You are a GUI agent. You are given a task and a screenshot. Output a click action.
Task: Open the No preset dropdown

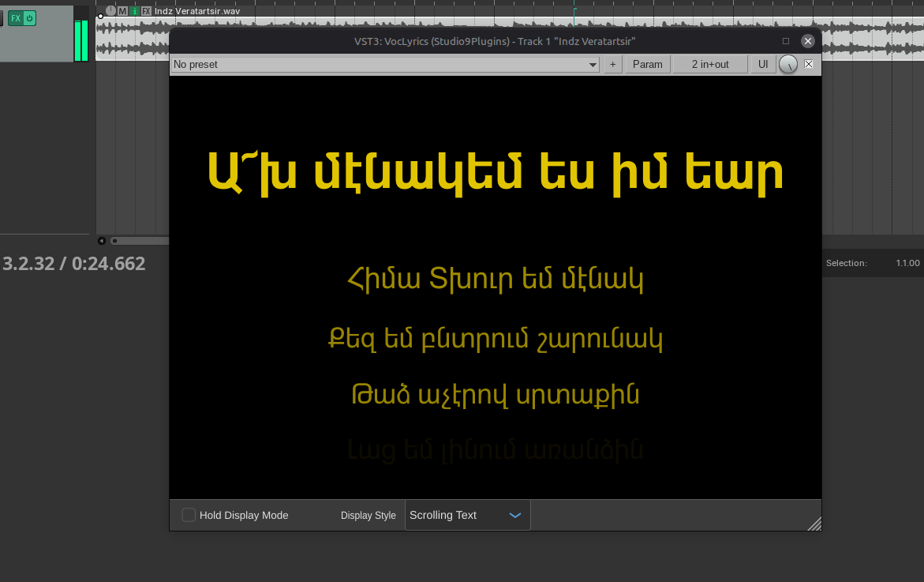[385, 64]
